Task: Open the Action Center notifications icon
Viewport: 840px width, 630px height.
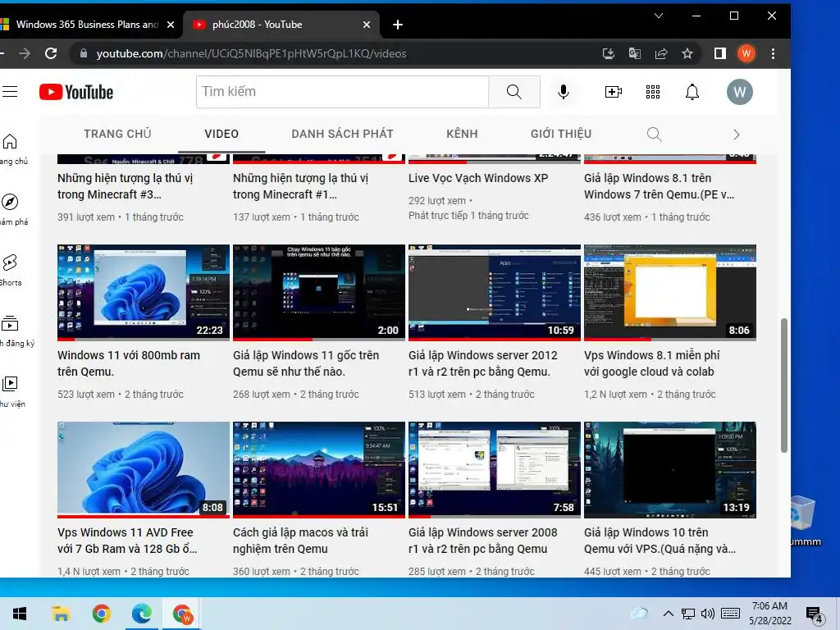Action: tap(815, 614)
